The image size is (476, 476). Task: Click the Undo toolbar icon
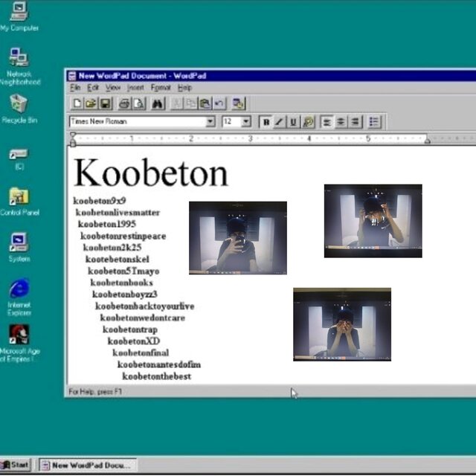point(219,104)
